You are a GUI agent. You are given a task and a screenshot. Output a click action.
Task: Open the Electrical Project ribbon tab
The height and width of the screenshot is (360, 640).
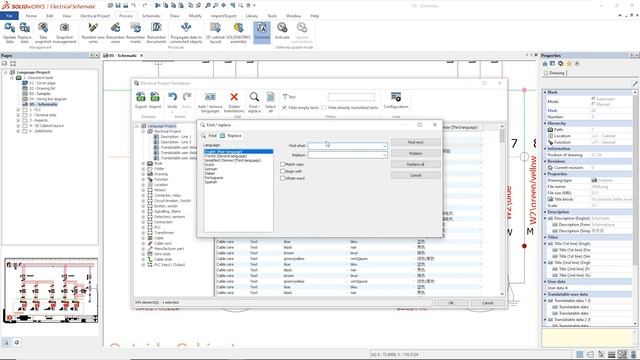95,16
